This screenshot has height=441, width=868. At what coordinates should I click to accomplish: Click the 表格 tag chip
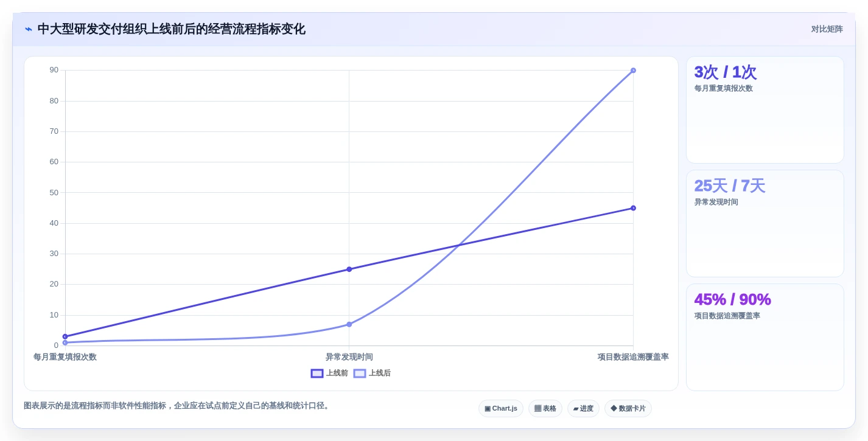(545, 409)
